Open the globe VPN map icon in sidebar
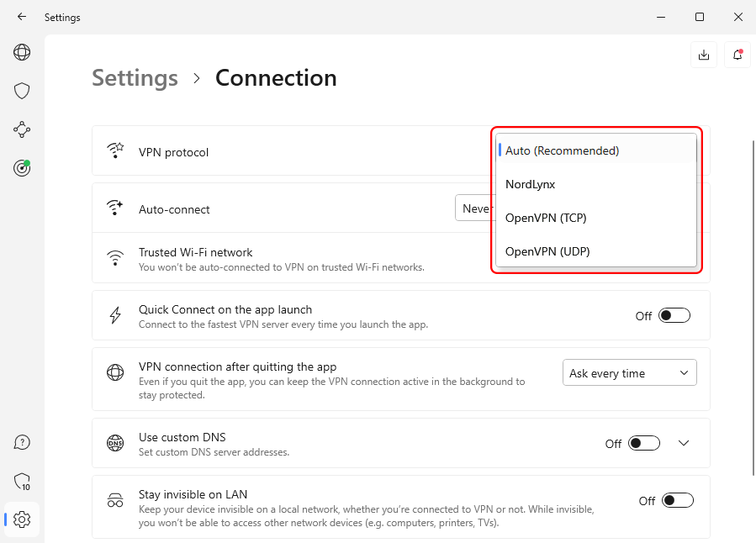Image resolution: width=756 pixels, height=543 pixels. (x=22, y=52)
